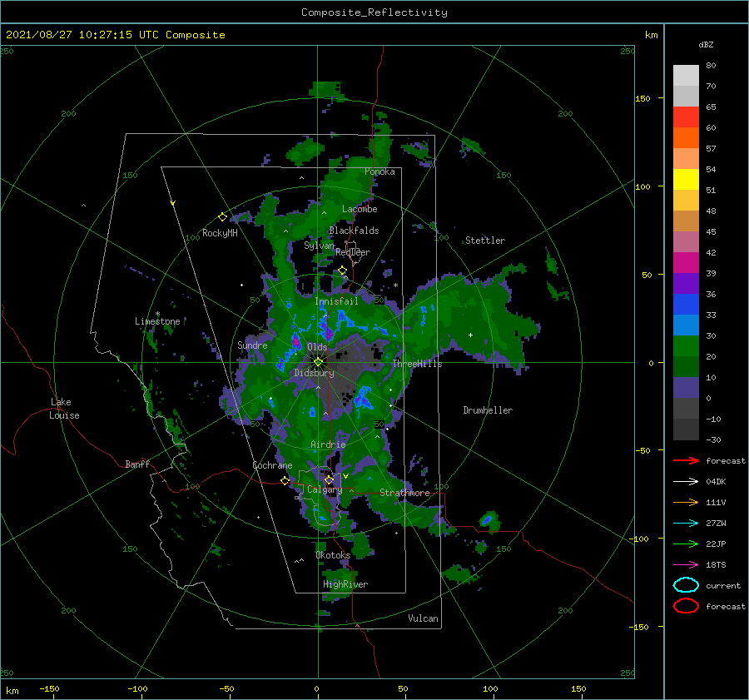Click the dBZ legend heading
Screen dimensions: 749x700
point(706,44)
